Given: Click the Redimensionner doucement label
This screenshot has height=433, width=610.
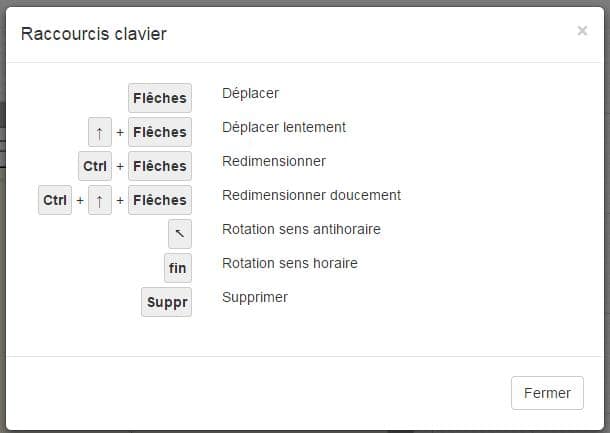Looking at the screenshot, I should (x=311, y=195).
